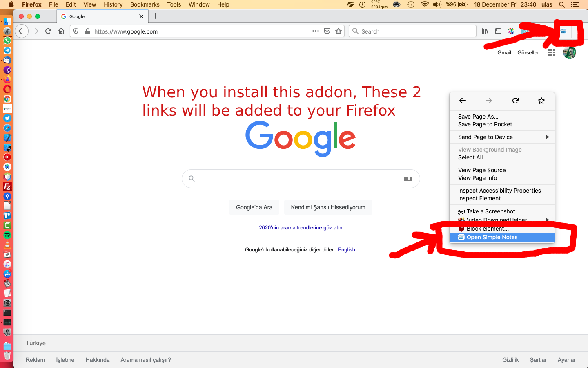
Task: Click the colorful dots extension icon
Action: click(x=511, y=31)
